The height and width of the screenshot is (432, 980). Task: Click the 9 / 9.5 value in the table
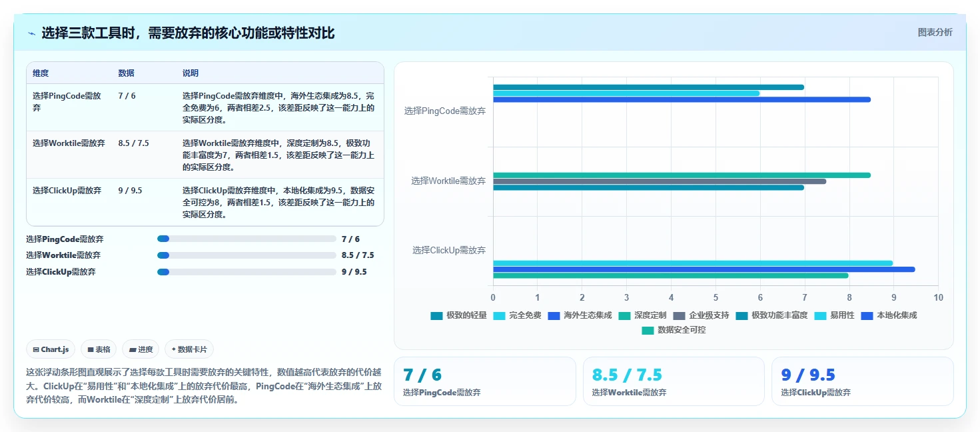pos(130,191)
